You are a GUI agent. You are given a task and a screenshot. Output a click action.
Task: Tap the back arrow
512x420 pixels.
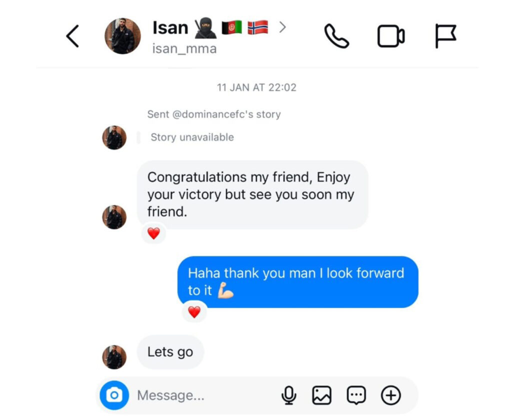click(72, 36)
